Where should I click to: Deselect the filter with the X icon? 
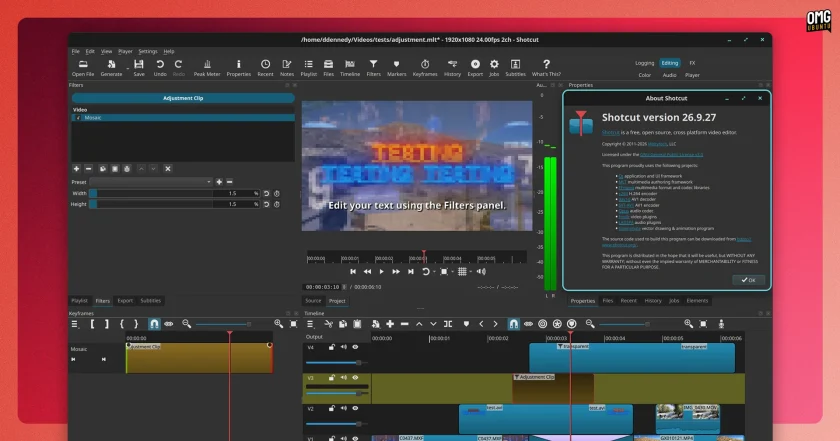(168, 169)
